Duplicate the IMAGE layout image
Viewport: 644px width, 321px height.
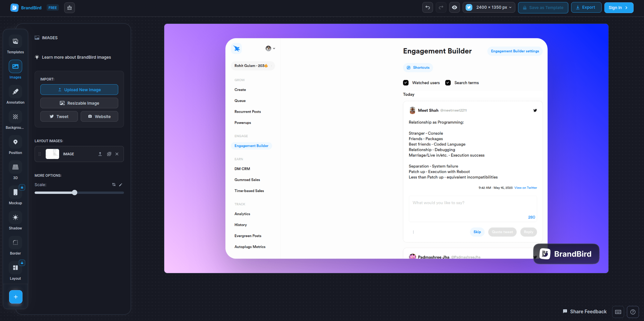(x=109, y=154)
